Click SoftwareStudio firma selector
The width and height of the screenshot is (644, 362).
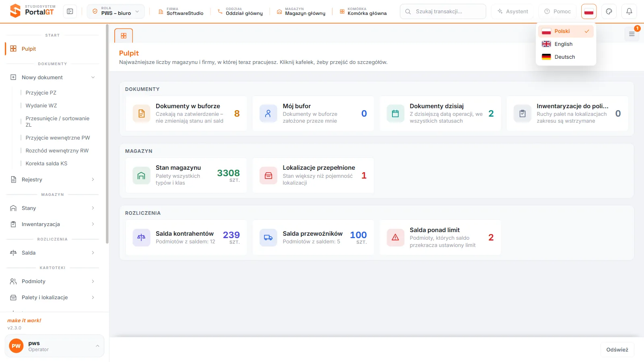[181, 12]
